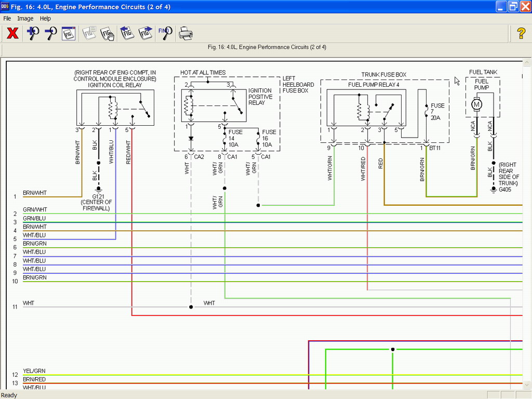This screenshot has height=399, width=532.
Task: Go to the previous figure
Action: coord(127,33)
